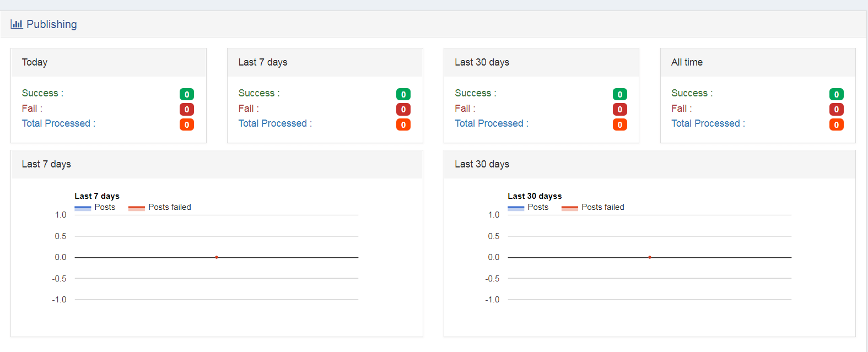Toggle Posts failed legend in Last 7 days chart

click(x=160, y=207)
